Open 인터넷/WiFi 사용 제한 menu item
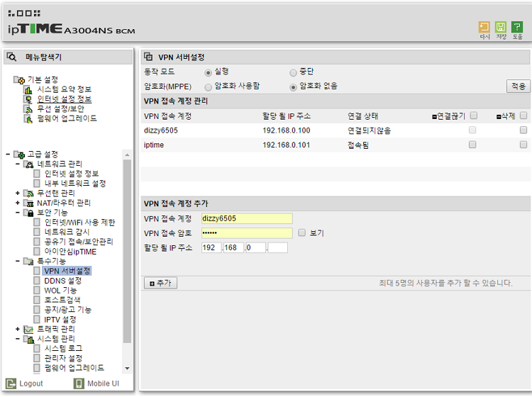 point(79,223)
